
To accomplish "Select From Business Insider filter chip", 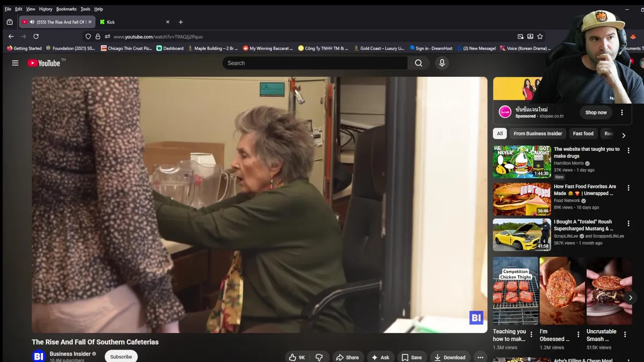I will (538, 133).
